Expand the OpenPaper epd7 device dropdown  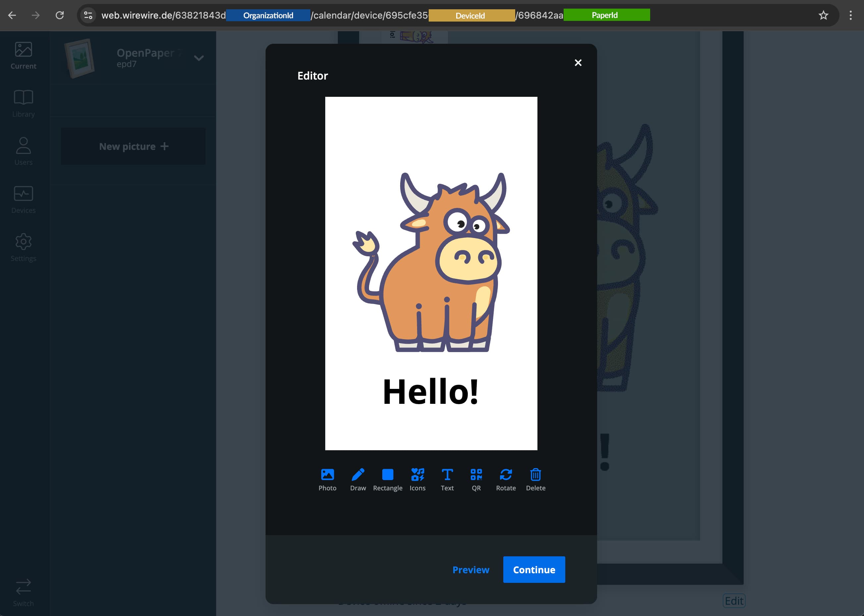tap(199, 58)
